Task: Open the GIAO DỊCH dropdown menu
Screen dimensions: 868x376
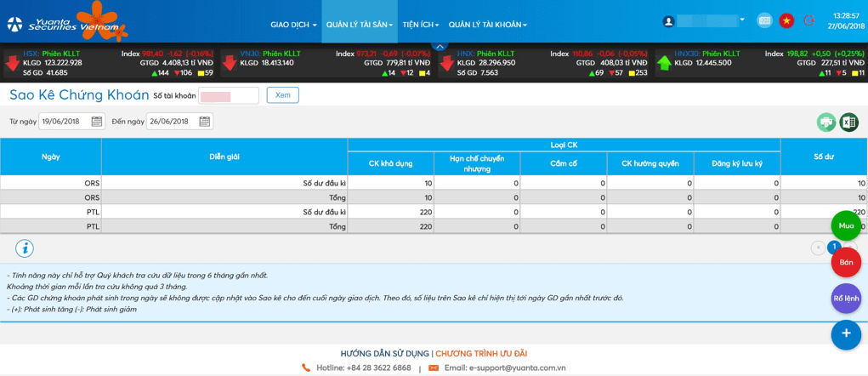Action: pyautogui.click(x=293, y=25)
